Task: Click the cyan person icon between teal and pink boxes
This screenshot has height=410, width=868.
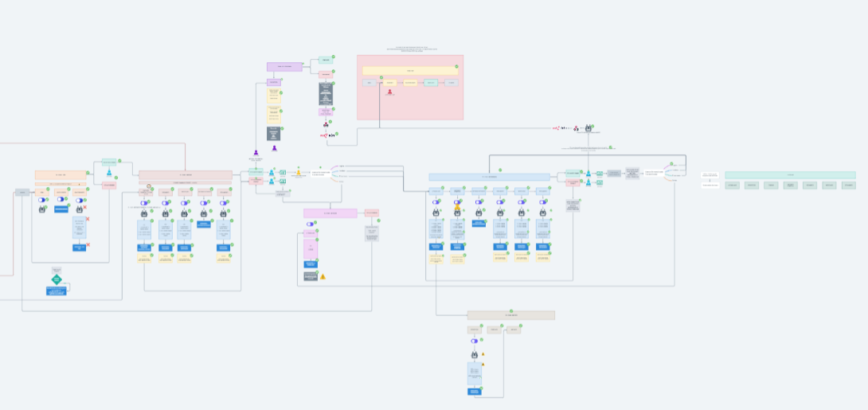Action: (x=109, y=173)
